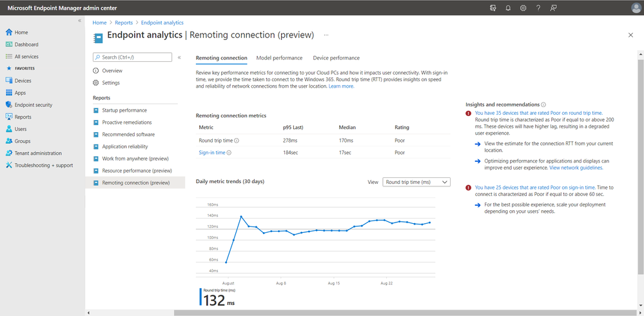The width and height of the screenshot is (644, 316).
Task: Click the 170ms Median value cell
Action: 346,141
